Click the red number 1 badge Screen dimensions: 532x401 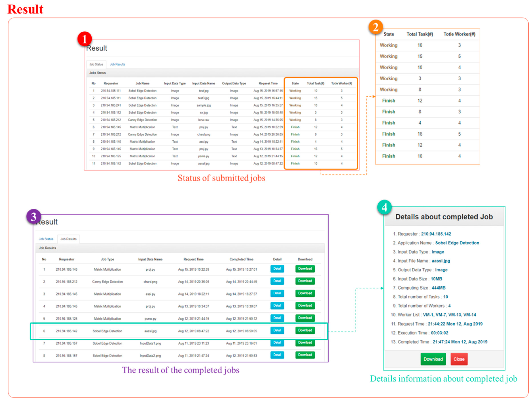(x=84, y=39)
